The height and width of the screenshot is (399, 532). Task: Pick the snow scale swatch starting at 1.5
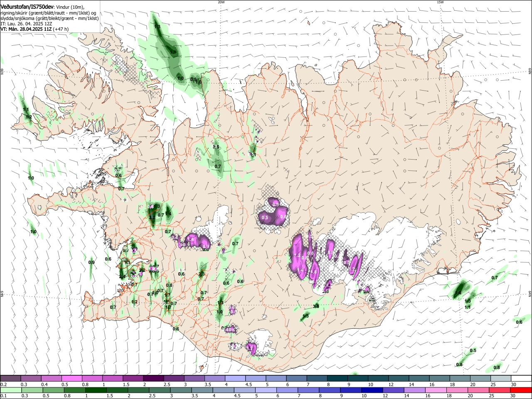pyautogui.click(x=133, y=378)
